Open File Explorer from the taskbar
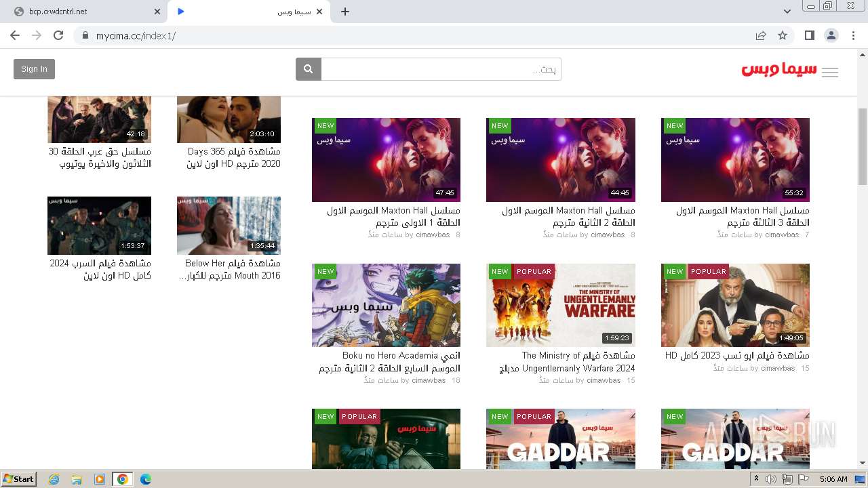The image size is (868, 488). [x=77, y=479]
